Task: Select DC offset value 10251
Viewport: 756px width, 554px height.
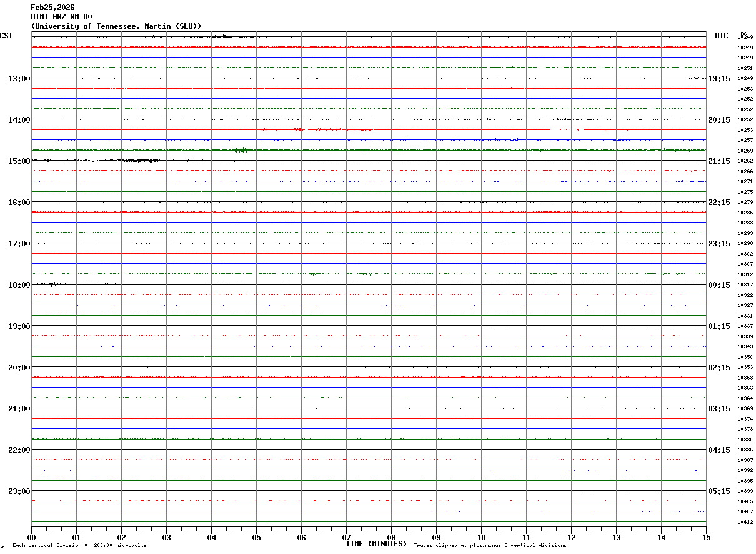Action: click(745, 68)
